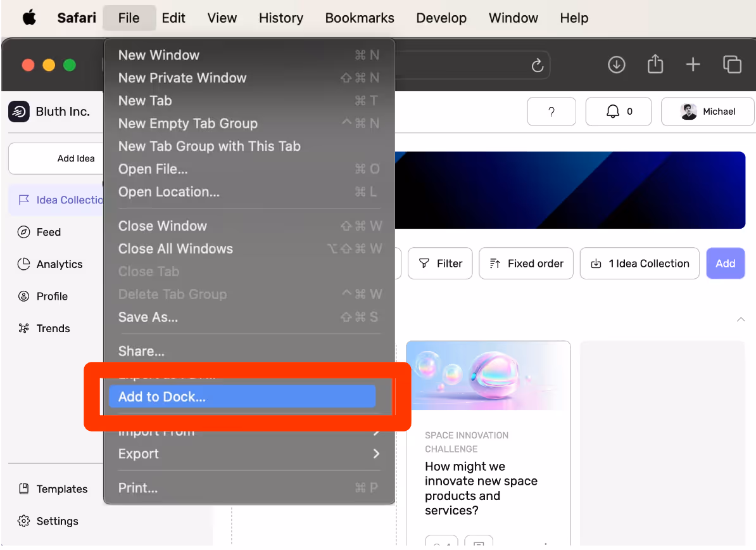Open the Apple menu

pyautogui.click(x=29, y=18)
